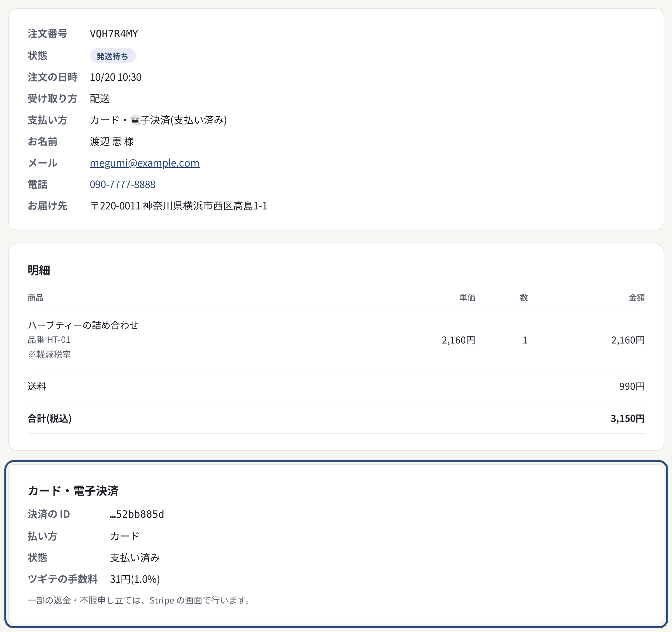Image resolution: width=672 pixels, height=632 pixels.
Task: Click the カード payment method value
Action: (x=125, y=536)
